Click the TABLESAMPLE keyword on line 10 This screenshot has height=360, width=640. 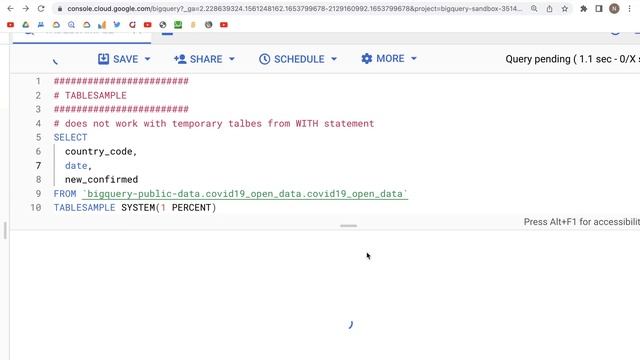(x=84, y=207)
